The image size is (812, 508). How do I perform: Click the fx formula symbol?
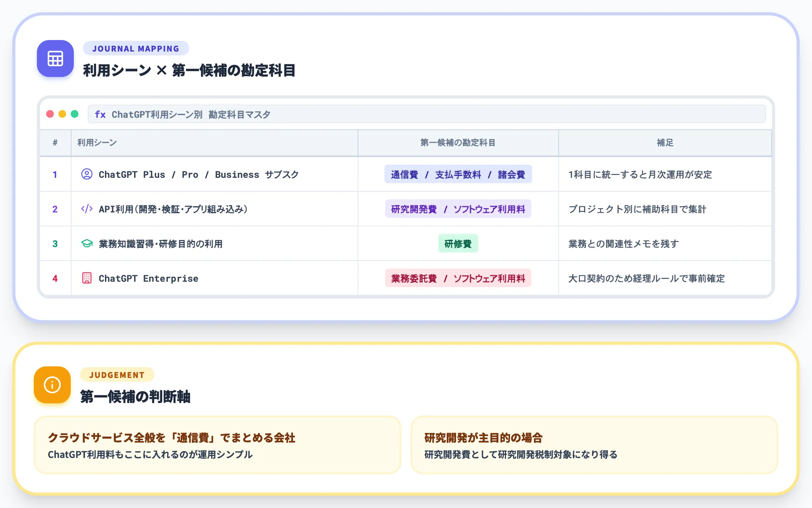point(100,115)
